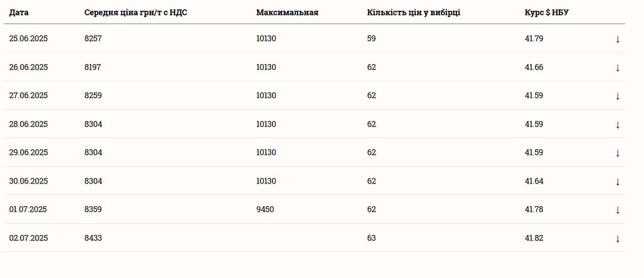Click the arrow icon for 30.06.2025
644x278 pixels.
pos(618,181)
